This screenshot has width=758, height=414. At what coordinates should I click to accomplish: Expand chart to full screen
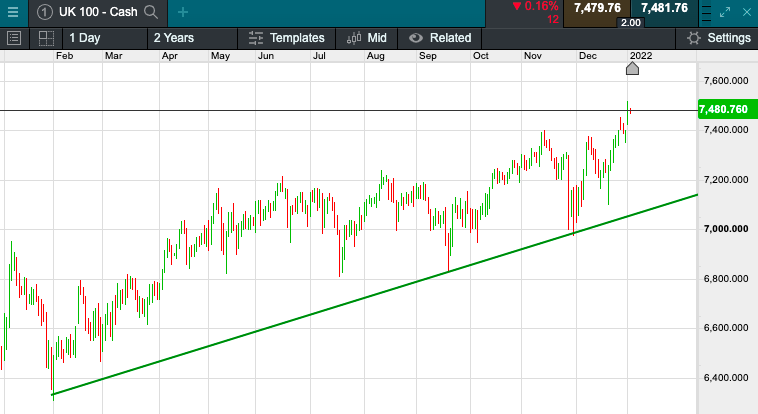[728, 12]
